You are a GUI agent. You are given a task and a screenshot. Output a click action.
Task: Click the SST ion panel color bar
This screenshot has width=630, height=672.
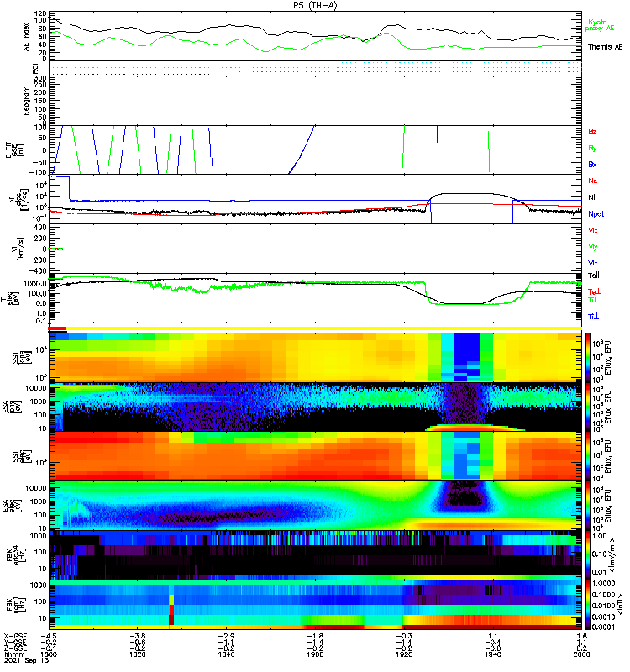pyautogui.click(x=588, y=357)
